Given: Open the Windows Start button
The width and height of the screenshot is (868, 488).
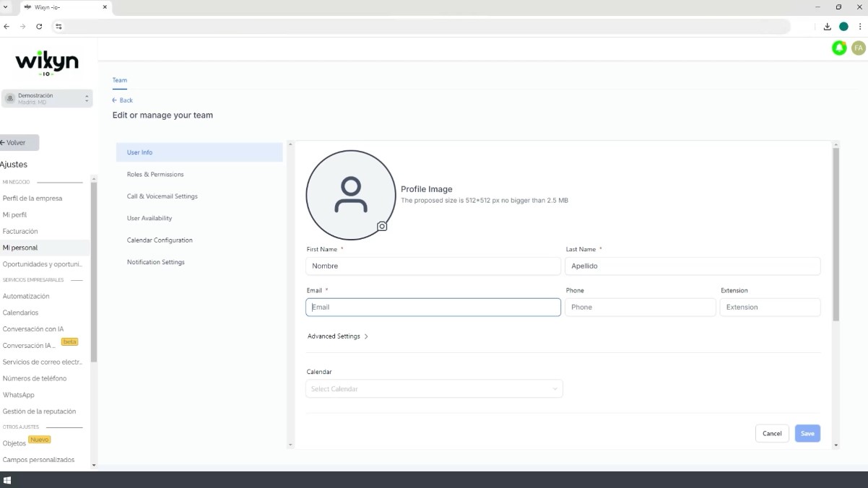Looking at the screenshot, I should [x=7, y=480].
